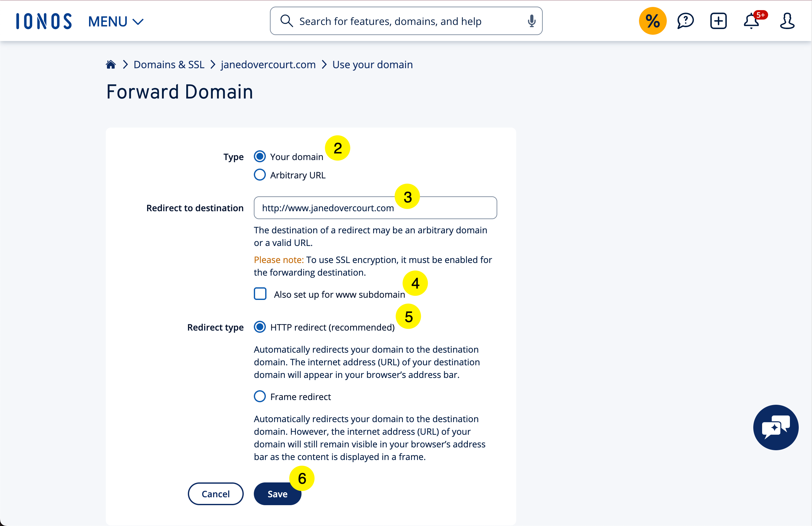Activate voice search microphone icon
812x526 pixels.
(531, 21)
